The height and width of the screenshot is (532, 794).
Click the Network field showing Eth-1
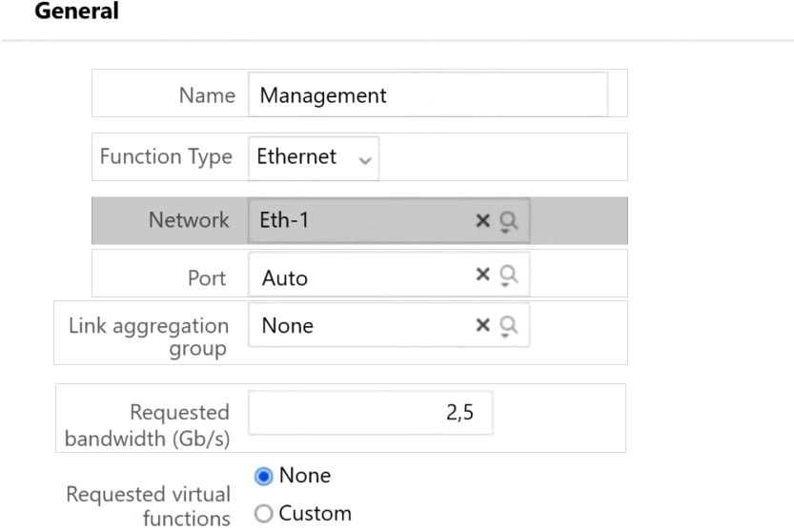[389, 220]
